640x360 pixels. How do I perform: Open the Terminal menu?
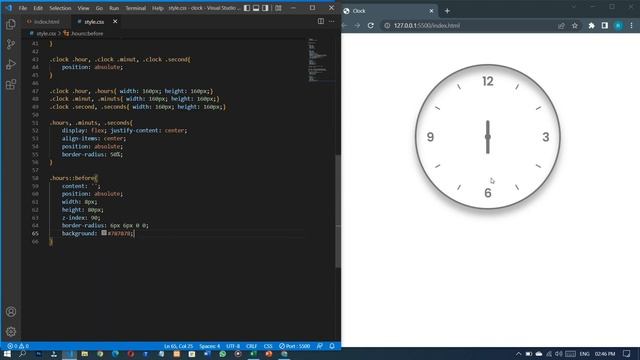point(136,8)
